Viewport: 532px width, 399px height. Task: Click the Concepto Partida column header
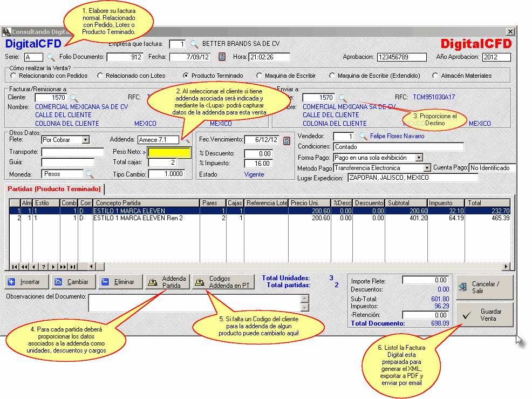coord(146,203)
